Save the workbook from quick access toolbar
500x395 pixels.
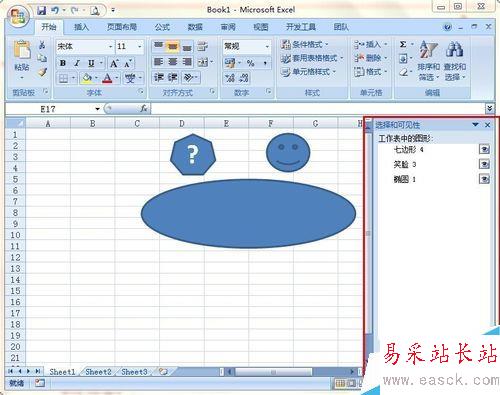click(x=41, y=10)
